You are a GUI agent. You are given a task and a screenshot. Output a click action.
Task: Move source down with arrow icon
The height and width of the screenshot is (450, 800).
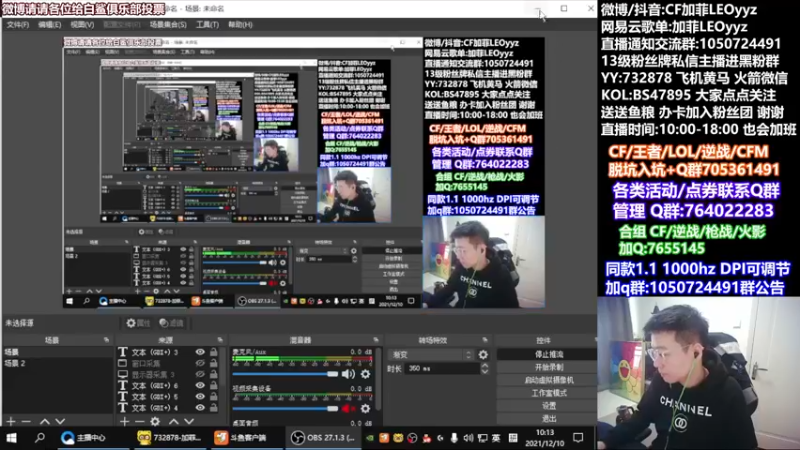pos(189,421)
